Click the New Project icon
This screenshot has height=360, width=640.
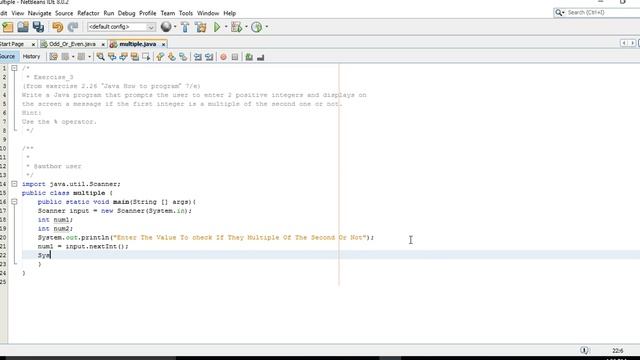click(x=8, y=27)
